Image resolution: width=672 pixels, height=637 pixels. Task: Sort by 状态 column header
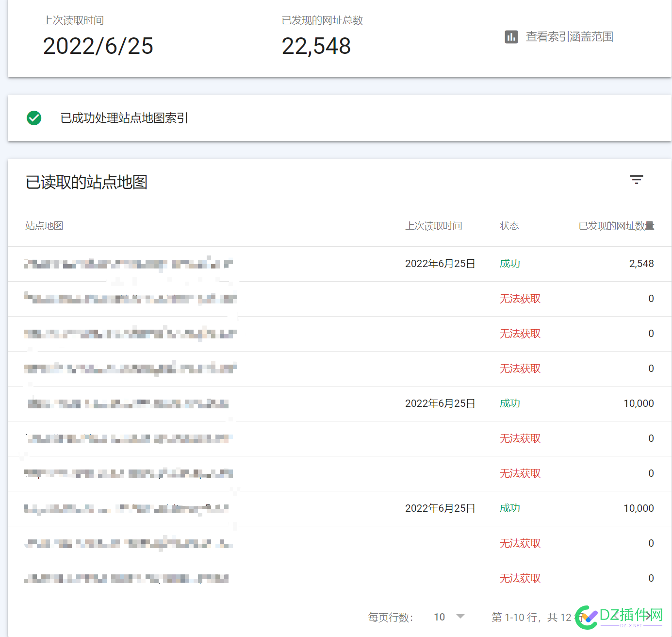(509, 226)
